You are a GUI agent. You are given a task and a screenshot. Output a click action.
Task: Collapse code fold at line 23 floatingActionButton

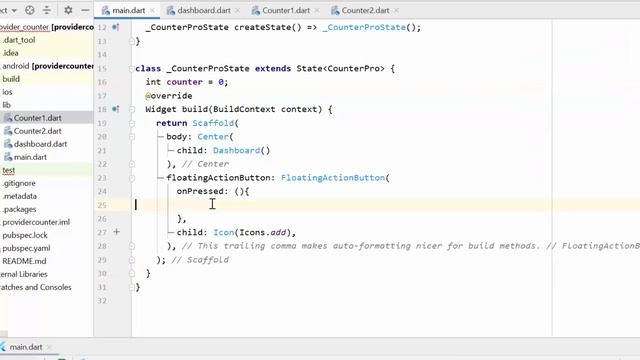(x=132, y=178)
